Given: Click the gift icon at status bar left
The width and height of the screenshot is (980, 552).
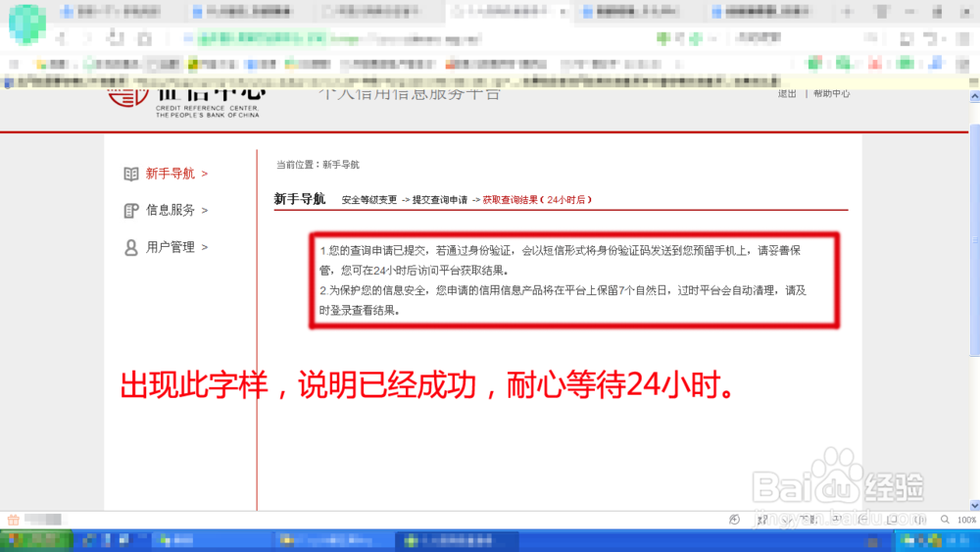Looking at the screenshot, I should (13, 520).
